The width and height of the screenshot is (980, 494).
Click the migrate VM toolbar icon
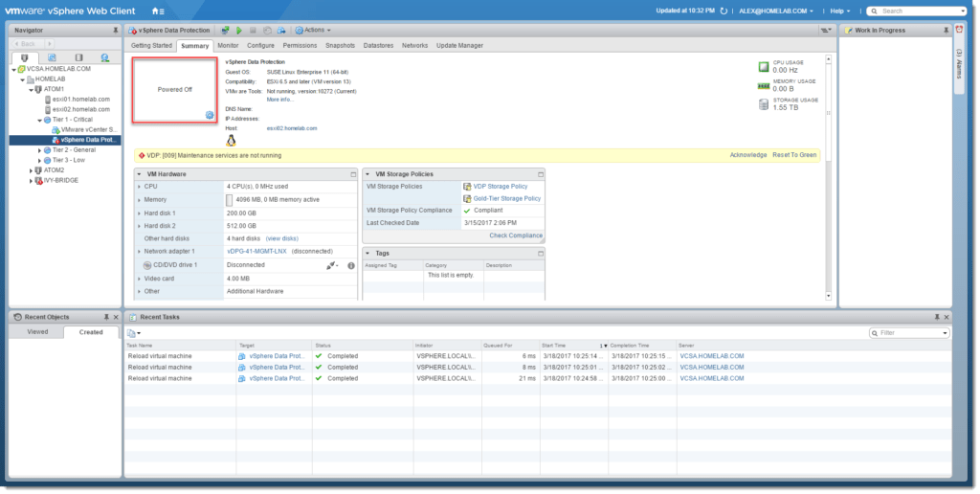pos(281,30)
